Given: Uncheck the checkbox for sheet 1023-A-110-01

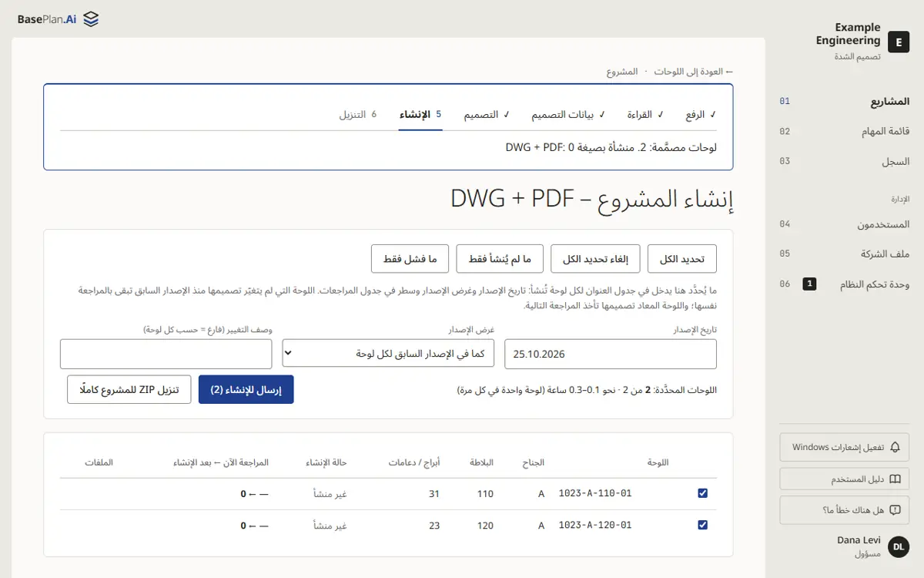Looking at the screenshot, I should tap(702, 493).
